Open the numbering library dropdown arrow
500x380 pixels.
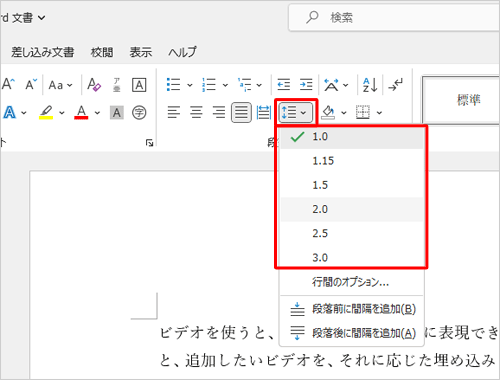[x=225, y=85]
